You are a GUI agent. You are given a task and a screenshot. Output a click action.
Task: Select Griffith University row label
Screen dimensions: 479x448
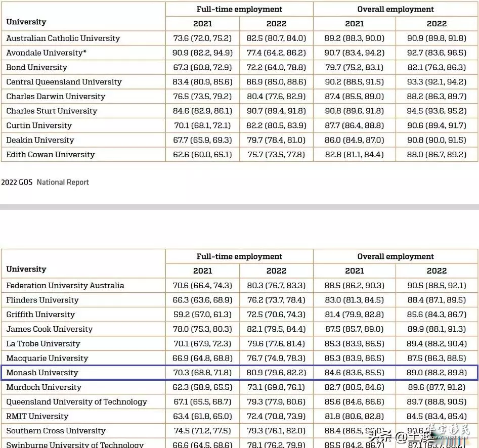[40, 315]
